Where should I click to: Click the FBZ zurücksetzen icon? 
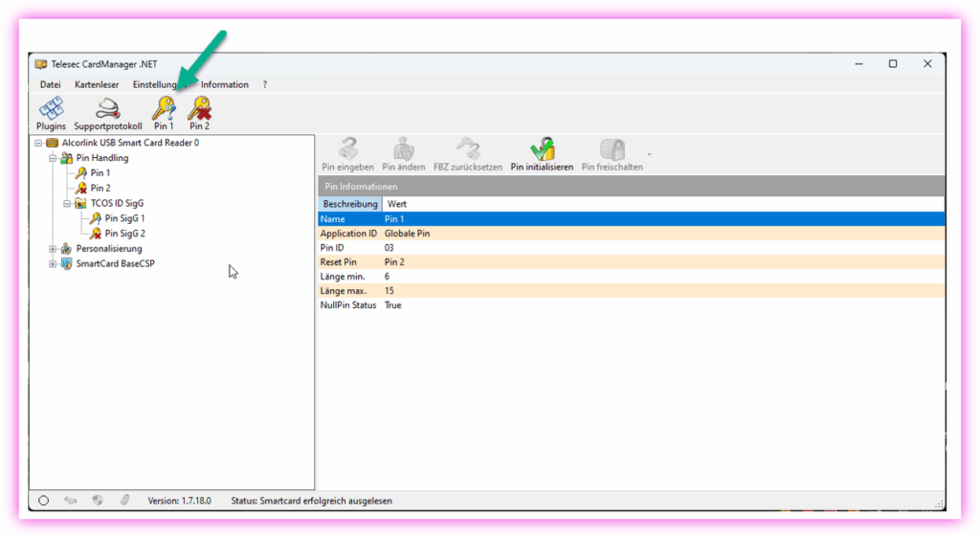(x=467, y=150)
